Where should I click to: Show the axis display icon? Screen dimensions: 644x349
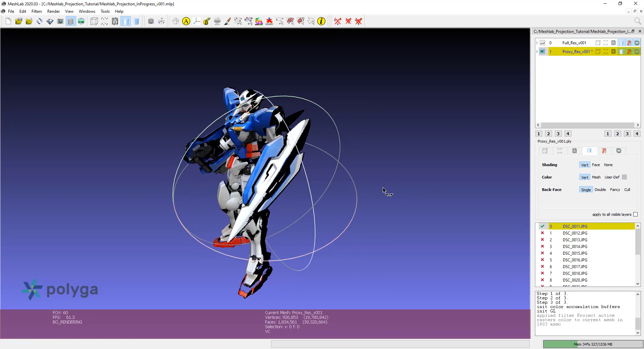pyautogui.click(x=161, y=21)
